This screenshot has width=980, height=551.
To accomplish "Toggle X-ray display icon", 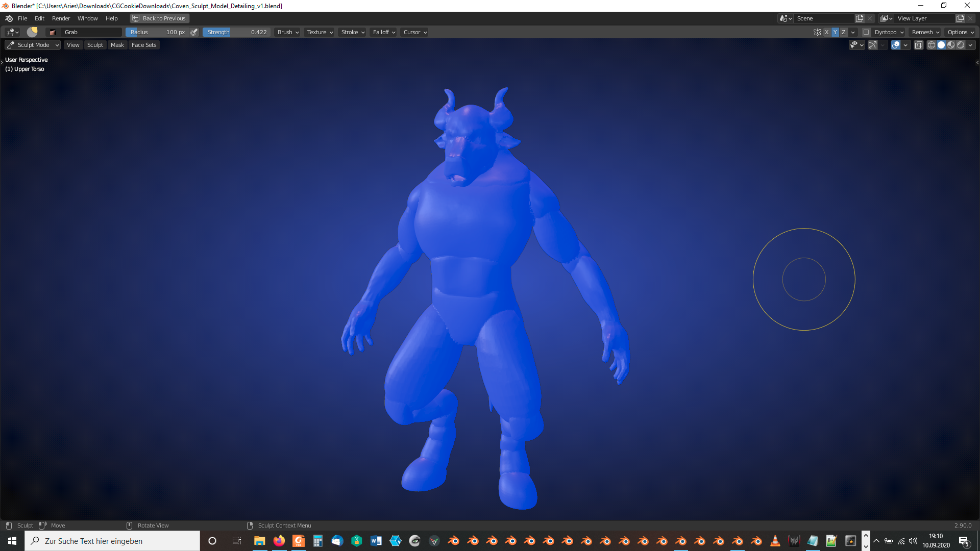I will (919, 45).
